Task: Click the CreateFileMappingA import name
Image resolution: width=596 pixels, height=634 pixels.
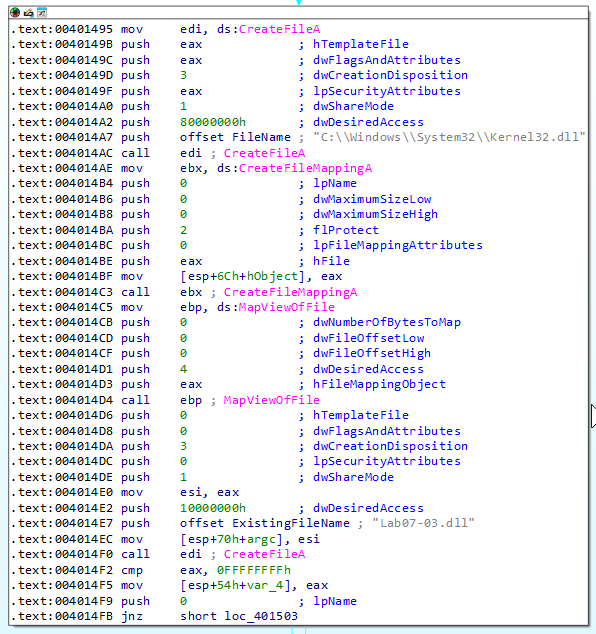Action: (305, 168)
